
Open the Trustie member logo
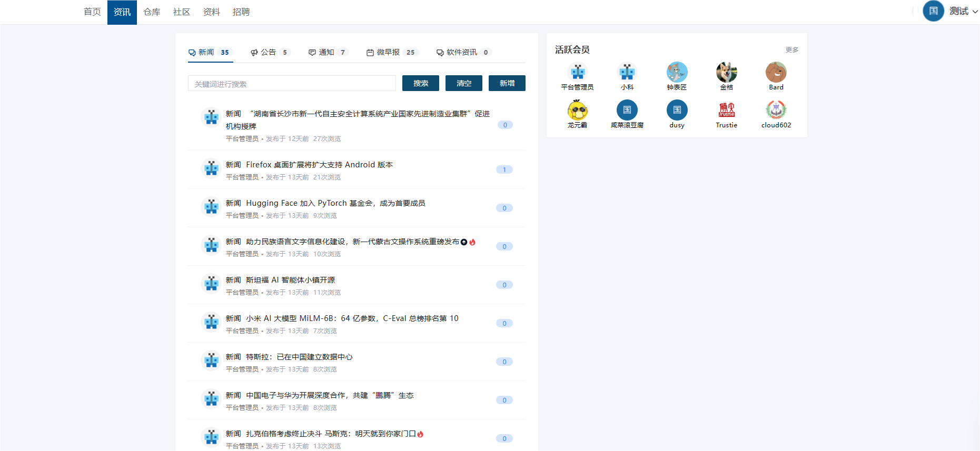coord(726,110)
